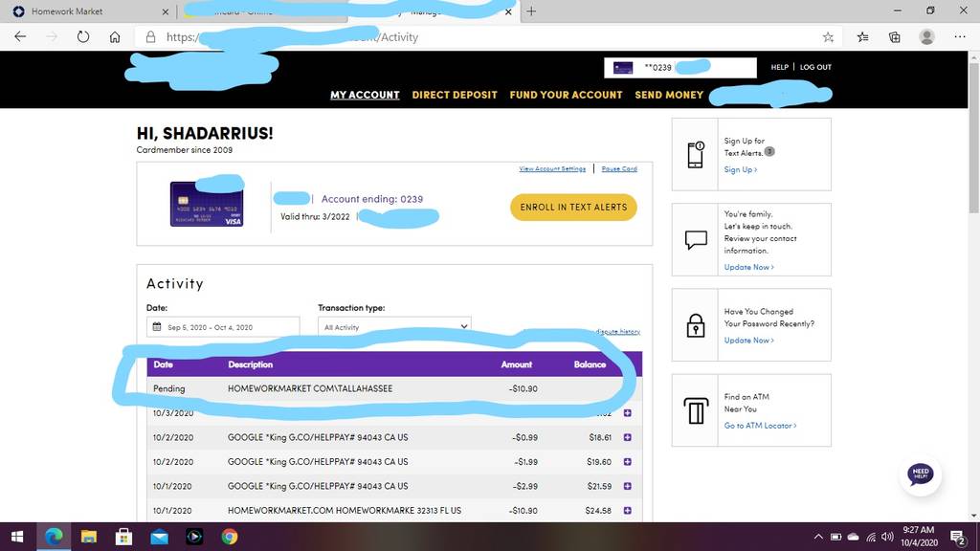Screen dimensions: 980x551
Task: Open browser settings and more menu
Action: pyautogui.click(x=960, y=37)
